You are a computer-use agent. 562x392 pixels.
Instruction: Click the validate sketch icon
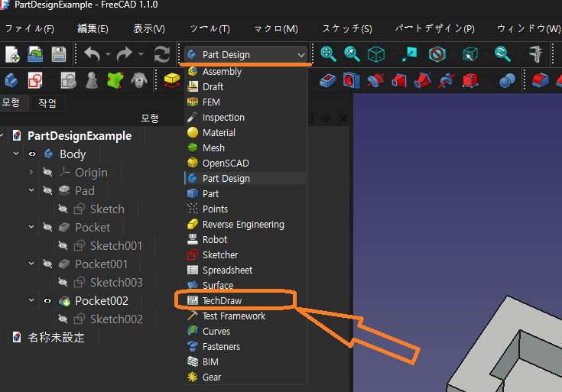point(68,80)
